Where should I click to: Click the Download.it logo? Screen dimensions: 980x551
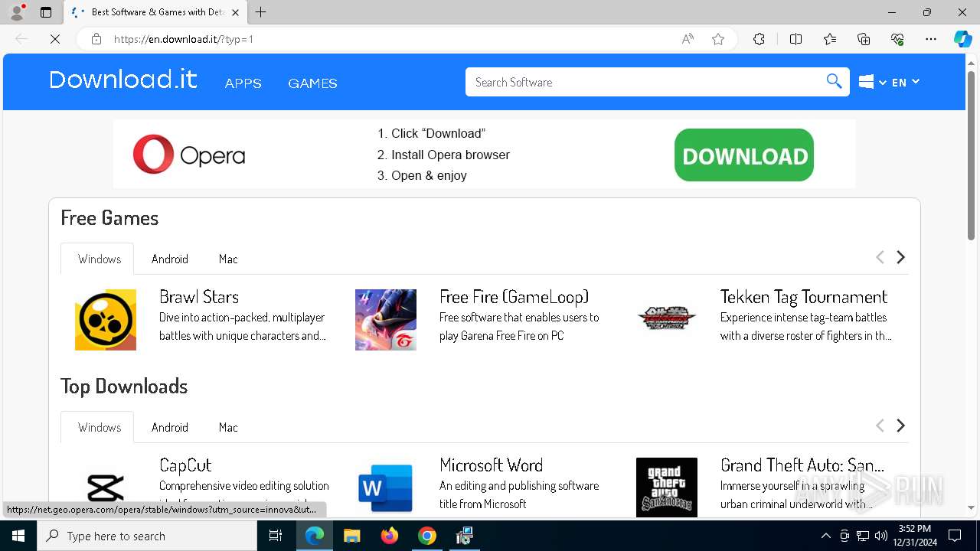[123, 80]
